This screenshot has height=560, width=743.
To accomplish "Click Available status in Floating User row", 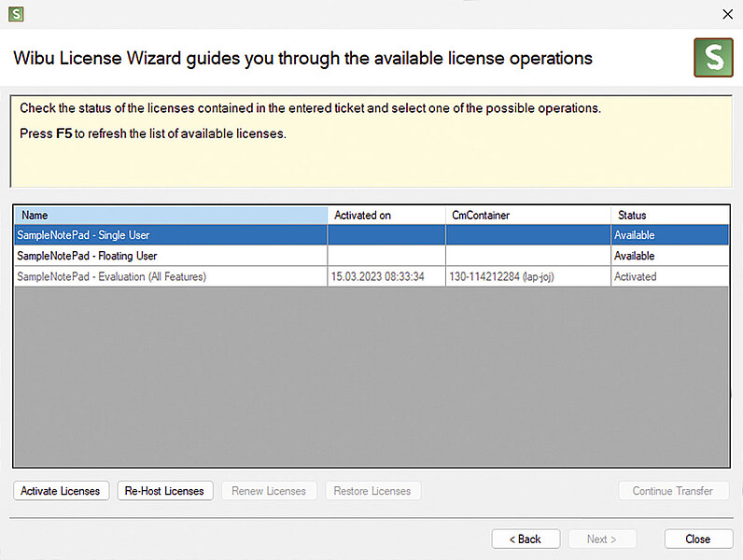I will coord(669,256).
